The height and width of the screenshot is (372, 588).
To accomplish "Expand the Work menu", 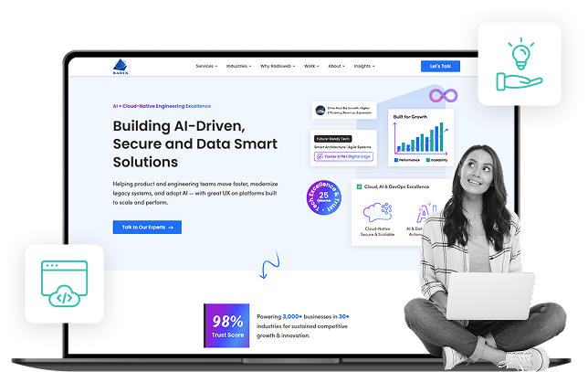I will (x=311, y=66).
